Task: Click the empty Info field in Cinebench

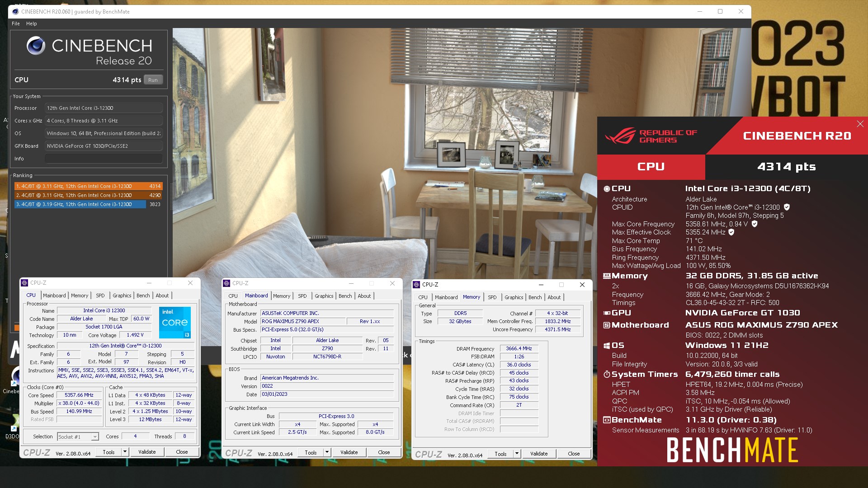Action: [104, 159]
